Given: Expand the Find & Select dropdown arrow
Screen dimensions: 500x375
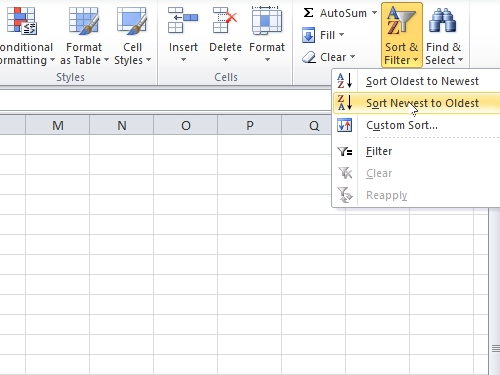Looking at the screenshot, I should click(x=460, y=60).
